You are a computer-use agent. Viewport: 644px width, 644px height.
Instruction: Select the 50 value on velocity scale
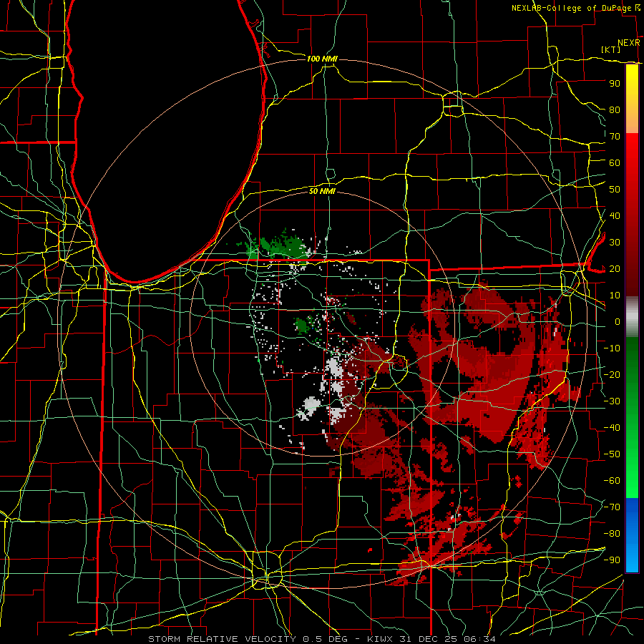click(615, 190)
